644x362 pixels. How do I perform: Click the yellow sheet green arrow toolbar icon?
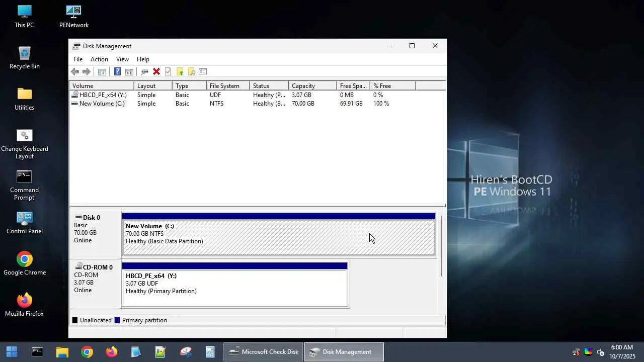click(180, 72)
